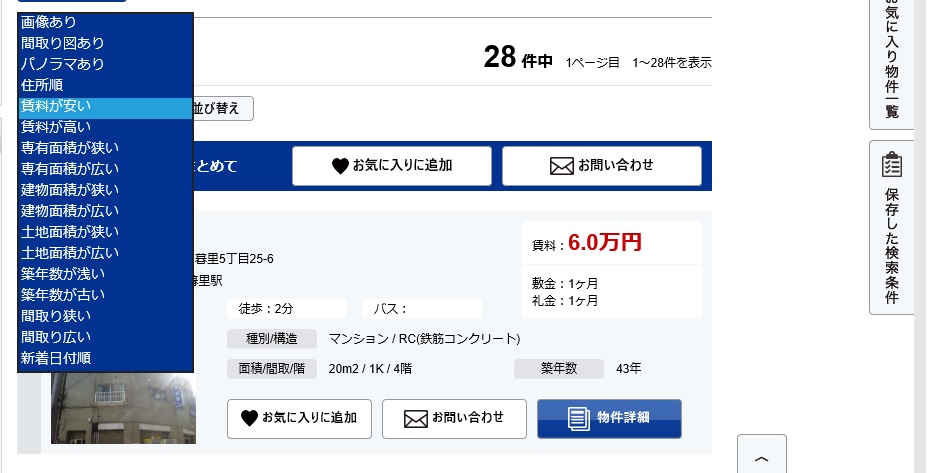Pick 専有面積が広い from the list
The image size is (927, 473).
(105, 169)
